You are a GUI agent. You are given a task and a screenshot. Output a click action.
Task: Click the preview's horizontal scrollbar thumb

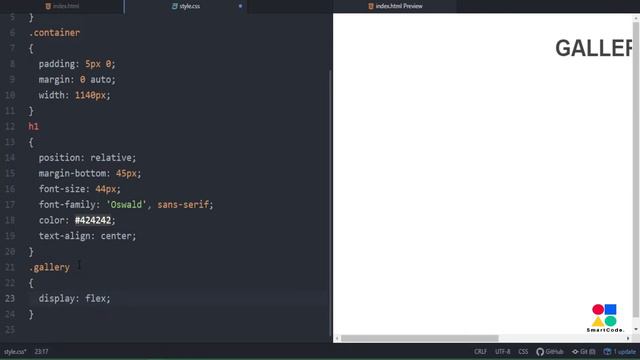(x=420, y=338)
